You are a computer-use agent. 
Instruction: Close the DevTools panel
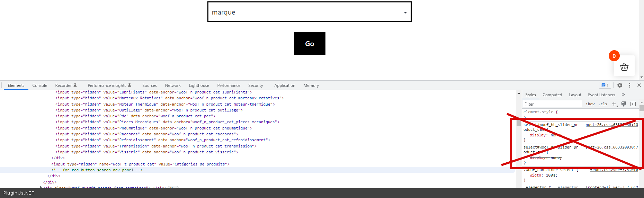click(639, 85)
